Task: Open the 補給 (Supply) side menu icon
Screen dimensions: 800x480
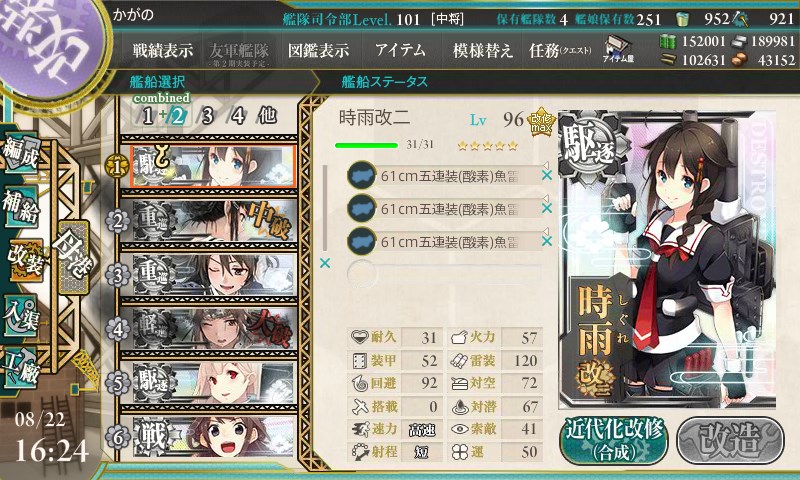Action: tap(20, 206)
